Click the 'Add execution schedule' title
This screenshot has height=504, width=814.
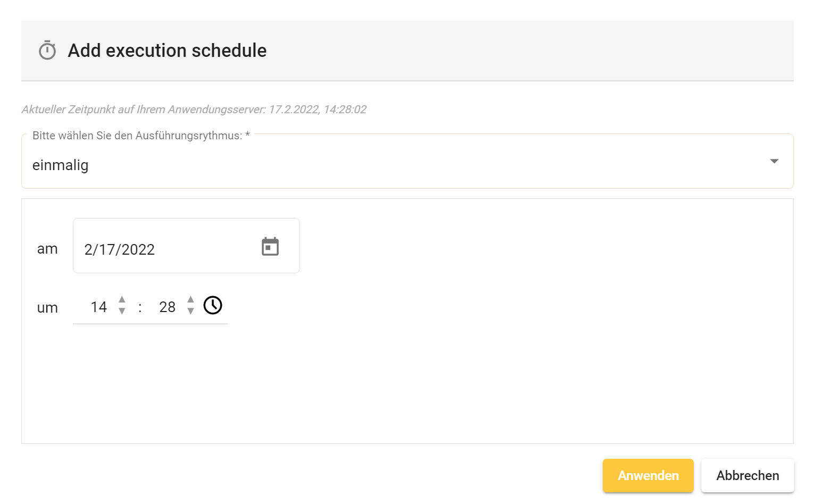click(167, 51)
